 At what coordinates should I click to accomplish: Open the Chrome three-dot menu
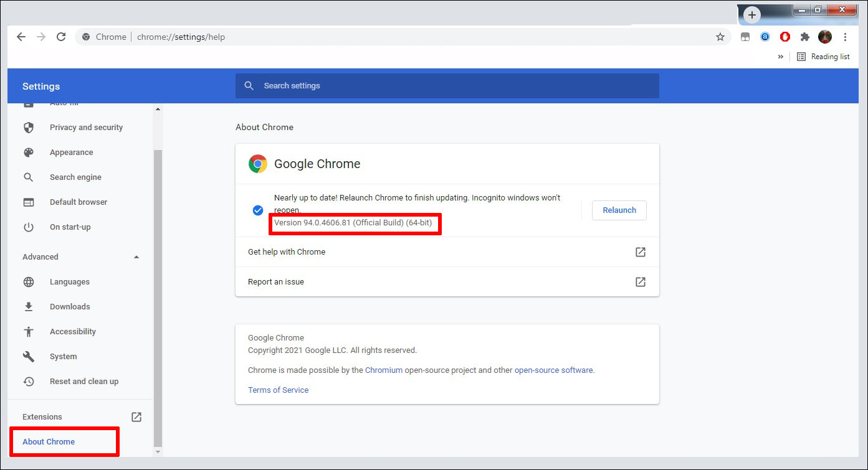tap(846, 37)
